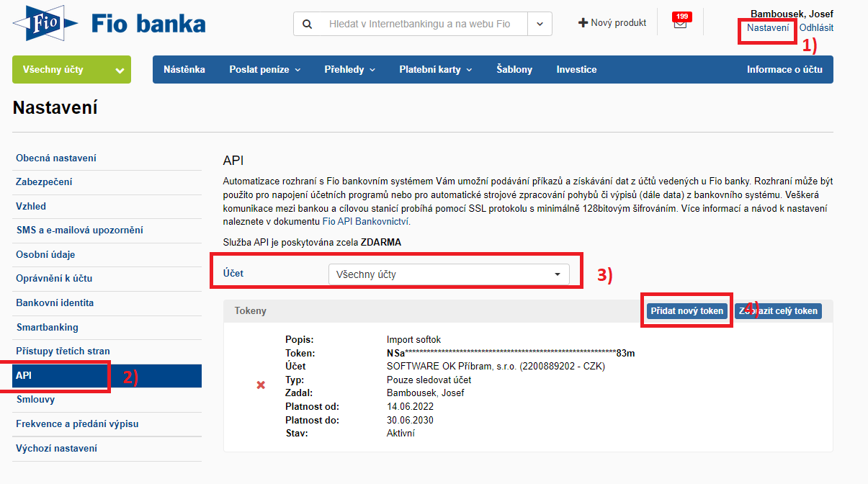Select Smartbanking in sidebar
Image resolution: width=868 pixels, height=484 pixels.
[47, 327]
